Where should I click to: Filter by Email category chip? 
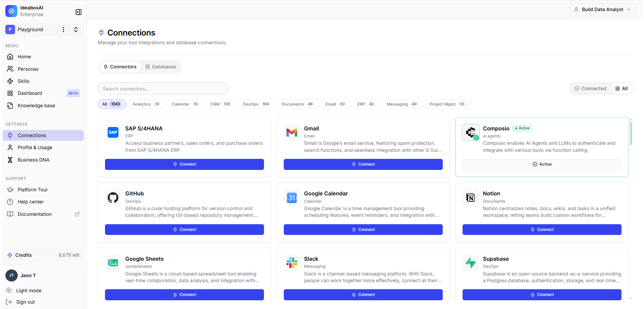(336, 104)
